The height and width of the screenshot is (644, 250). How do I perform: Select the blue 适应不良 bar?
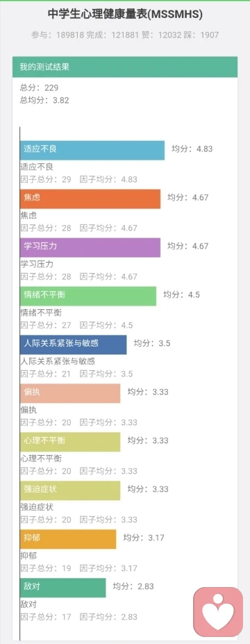click(92, 150)
